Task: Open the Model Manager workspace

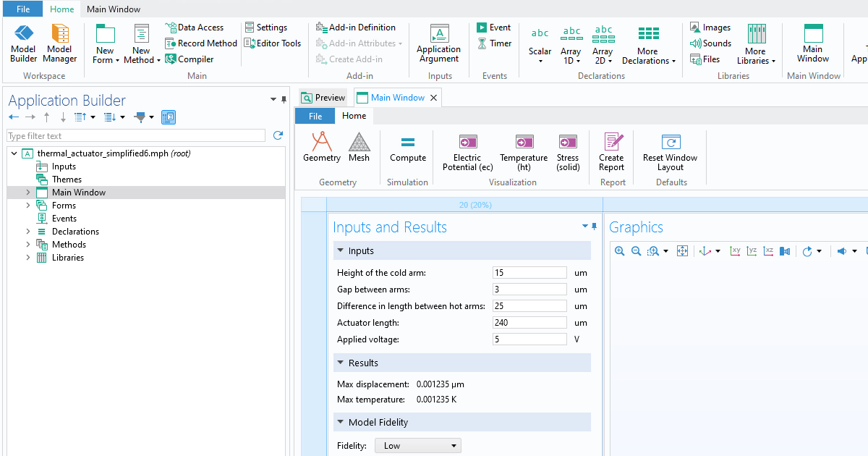Action: 60,43
